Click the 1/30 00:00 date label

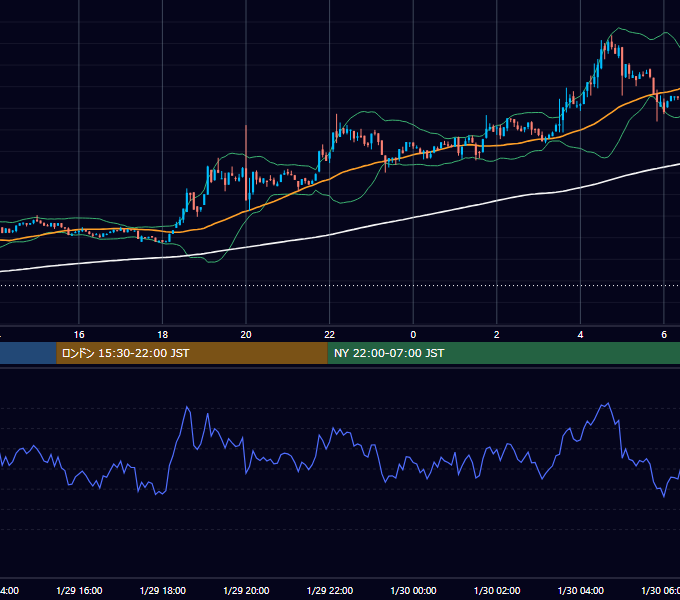click(413, 590)
